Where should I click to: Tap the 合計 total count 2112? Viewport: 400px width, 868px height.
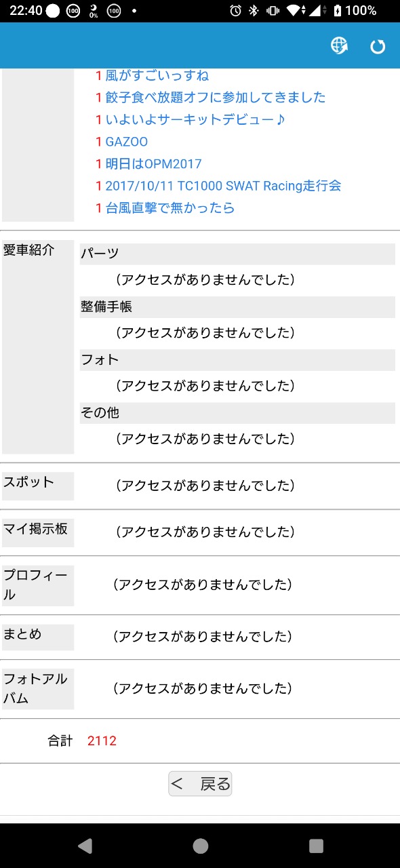tap(102, 741)
